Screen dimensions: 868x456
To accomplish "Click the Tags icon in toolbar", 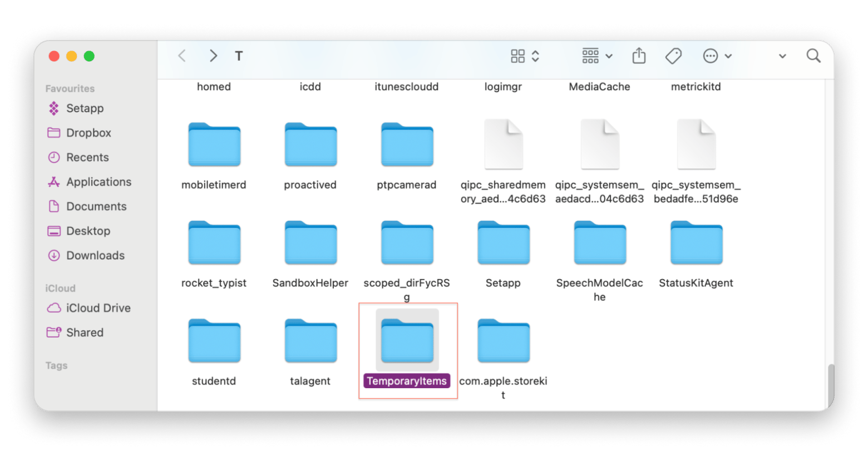I will (673, 56).
